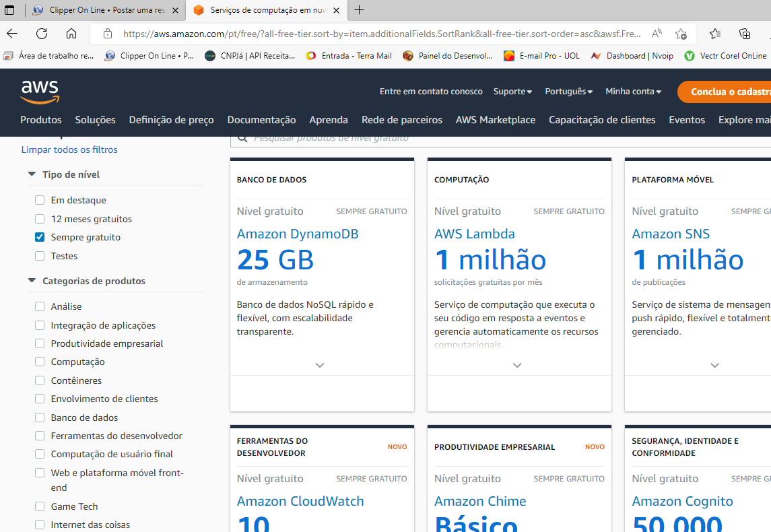Select Envolvimento de clientes checkbox
The width and height of the screenshot is (771, 532).
point(40,398)
